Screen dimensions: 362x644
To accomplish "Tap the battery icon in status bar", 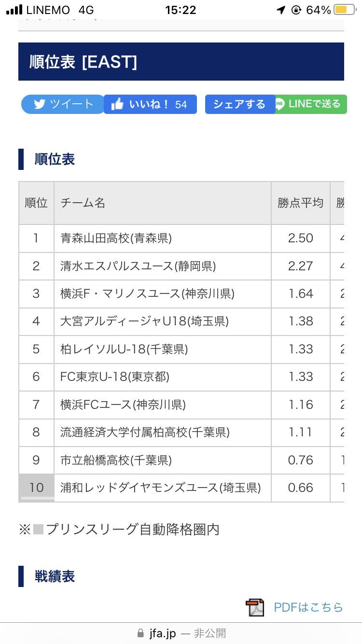I will click(342, 10).
